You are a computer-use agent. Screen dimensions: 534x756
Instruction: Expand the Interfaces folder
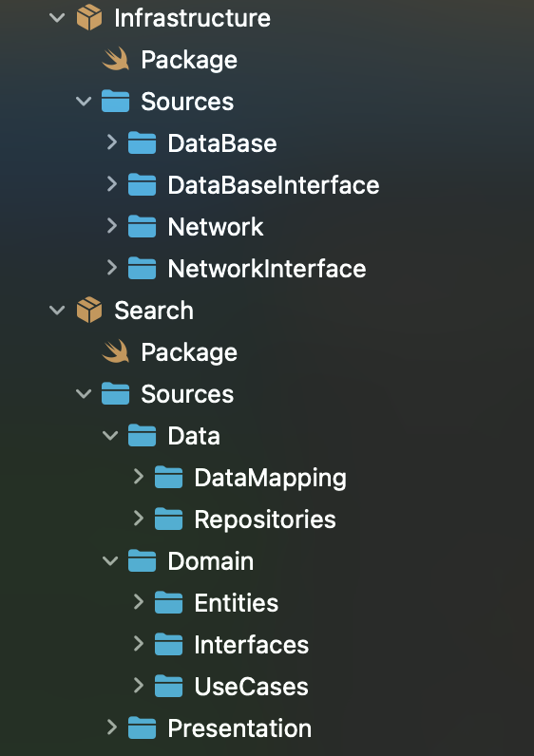pos(139,644)
